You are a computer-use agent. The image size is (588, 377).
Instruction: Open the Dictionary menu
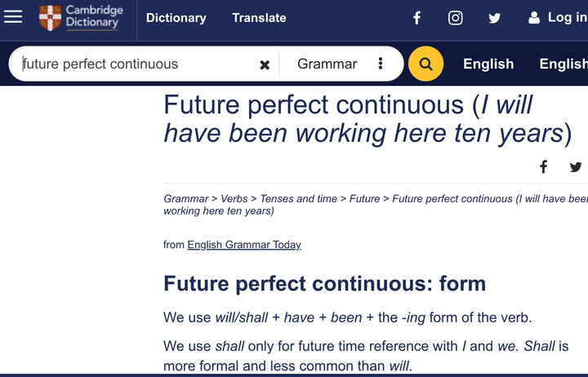click(x=176, y=18)
